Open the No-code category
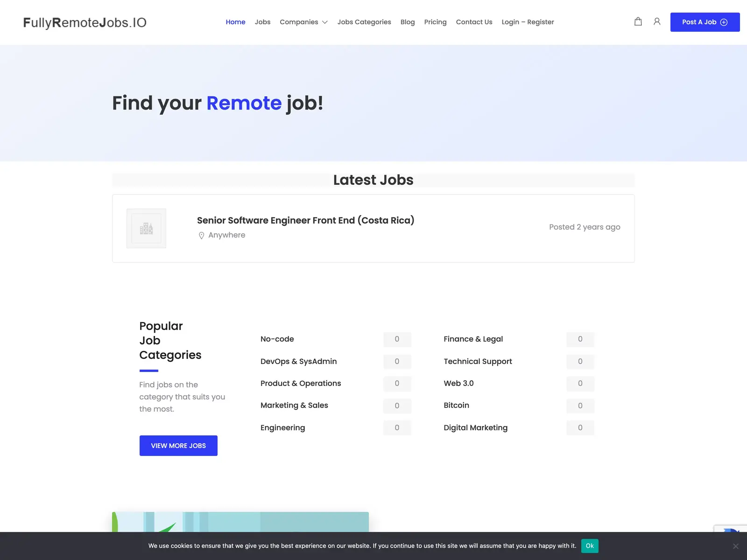The width and height of the screenshot is (747, 560). 277,339
